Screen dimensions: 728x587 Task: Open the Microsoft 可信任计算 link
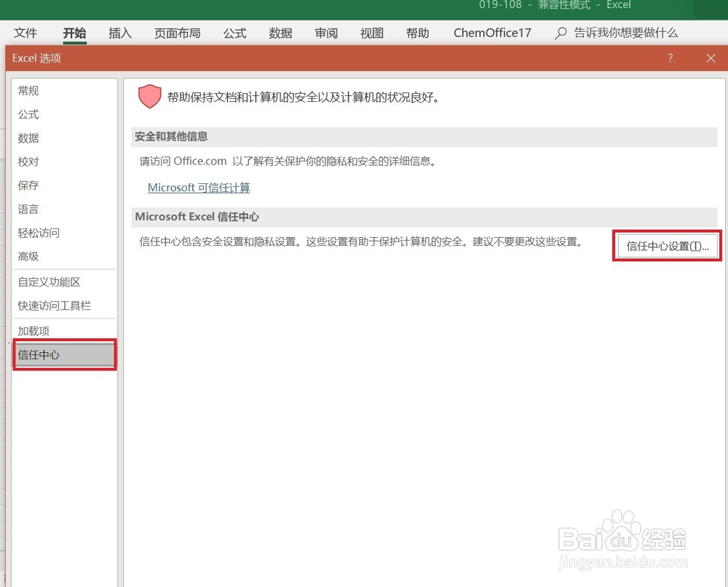click(x=199, y=188)
